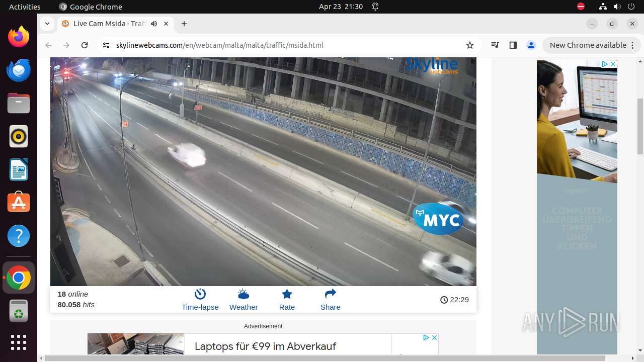The width and height of the screenshot is (644, 362).
Task: Click the Google Chrome dock icon
Action: 19,278
